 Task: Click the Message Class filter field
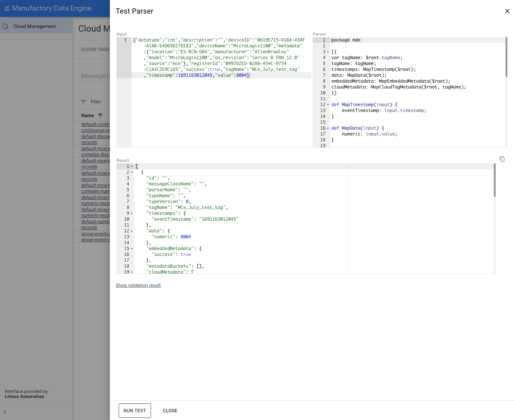pyautogui.click(x=96, y=76)
